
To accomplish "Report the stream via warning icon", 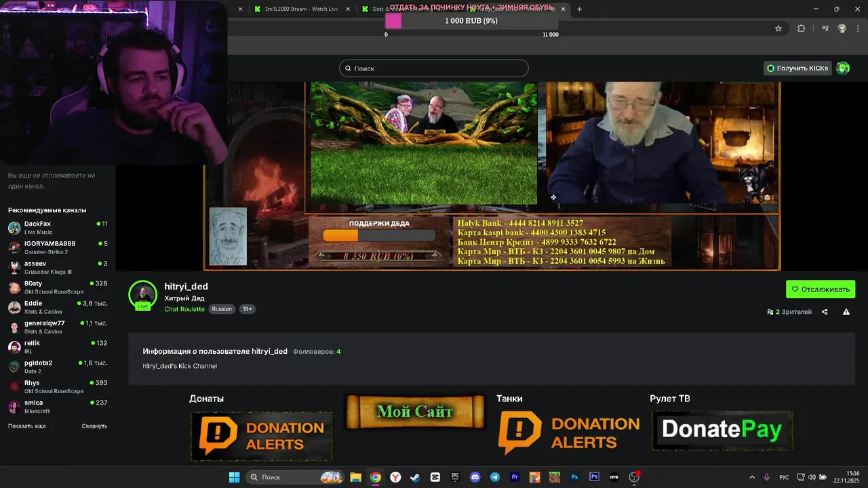I will click(846, 312).
